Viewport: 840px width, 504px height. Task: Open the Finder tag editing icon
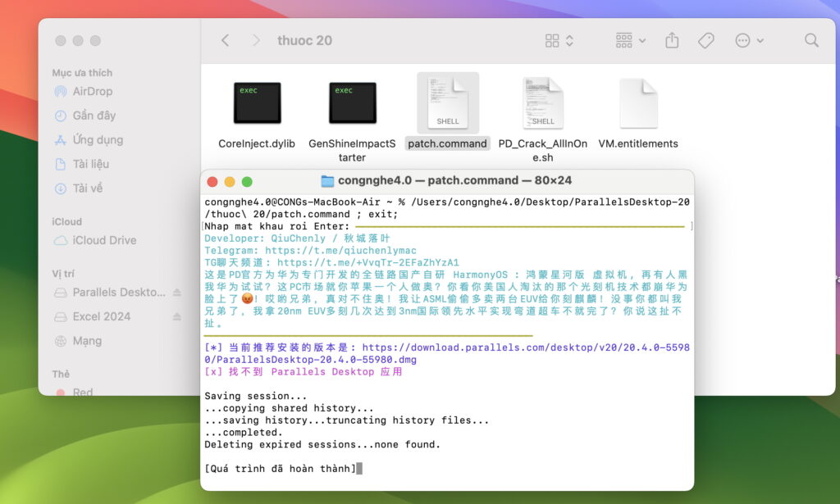(705, 40)
